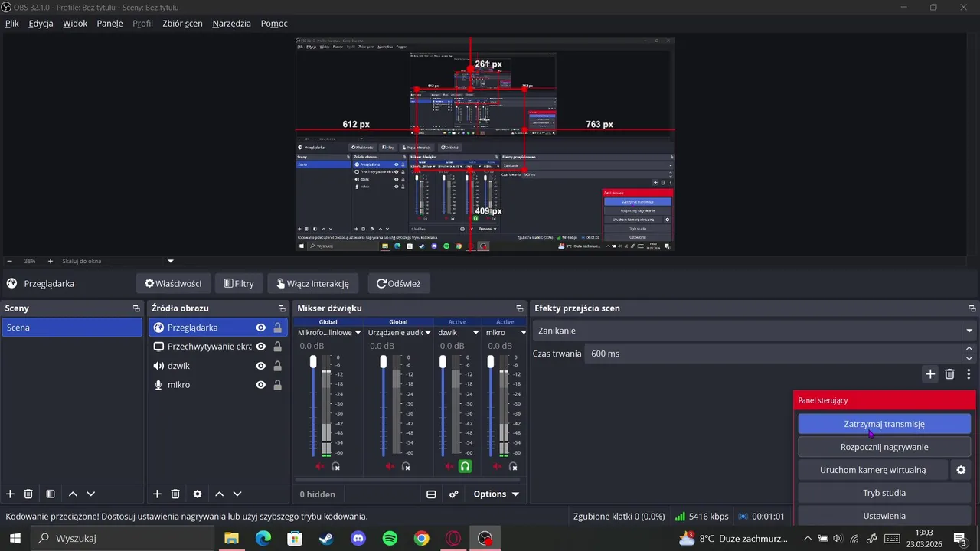Open mixer Options dropdown
Viewport: 980px width, 551px height.
tap(496, 494)
